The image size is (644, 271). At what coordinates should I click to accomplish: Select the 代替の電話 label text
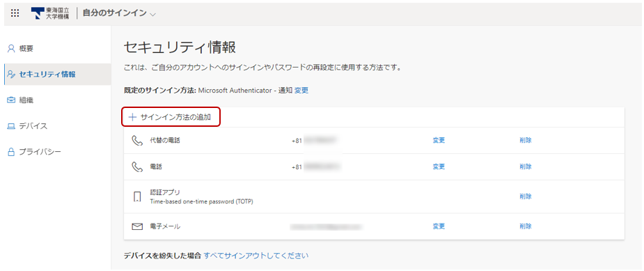[165, 140]
